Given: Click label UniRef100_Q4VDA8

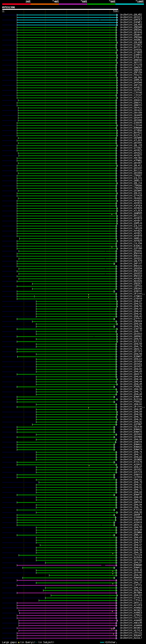Looking at the screenshot, I should pyautogui.click(x=131, y=82).
